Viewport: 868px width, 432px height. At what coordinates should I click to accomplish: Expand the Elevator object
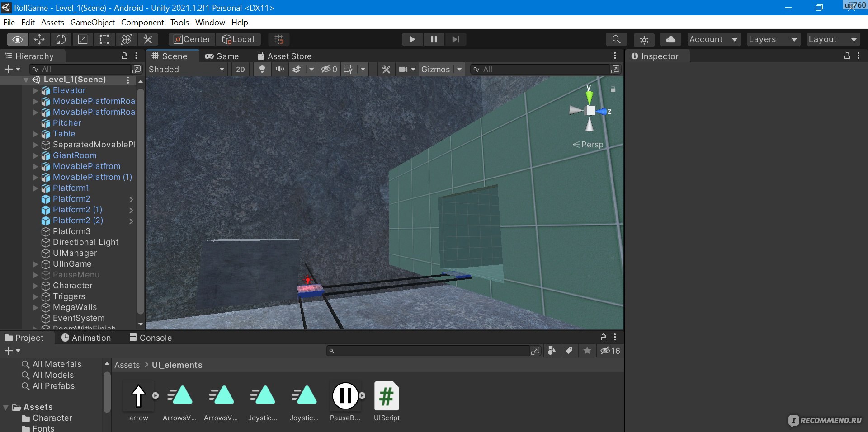[36, 90]
